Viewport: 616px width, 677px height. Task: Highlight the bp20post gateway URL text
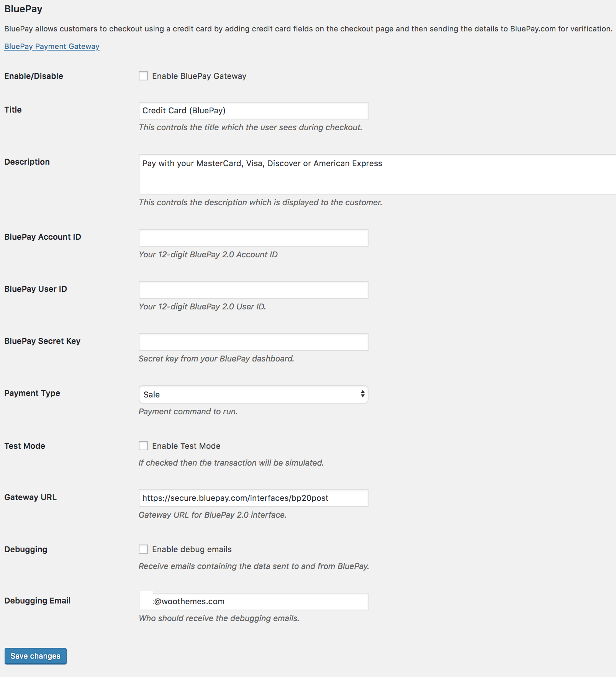point(235,498)
